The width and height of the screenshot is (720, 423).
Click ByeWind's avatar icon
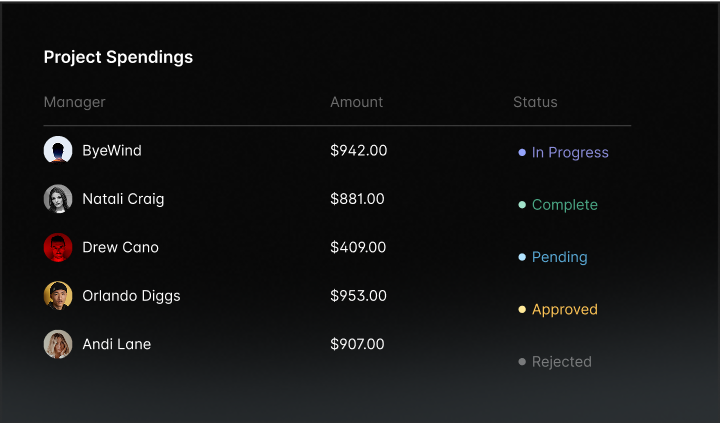click(x=58, y=150)
